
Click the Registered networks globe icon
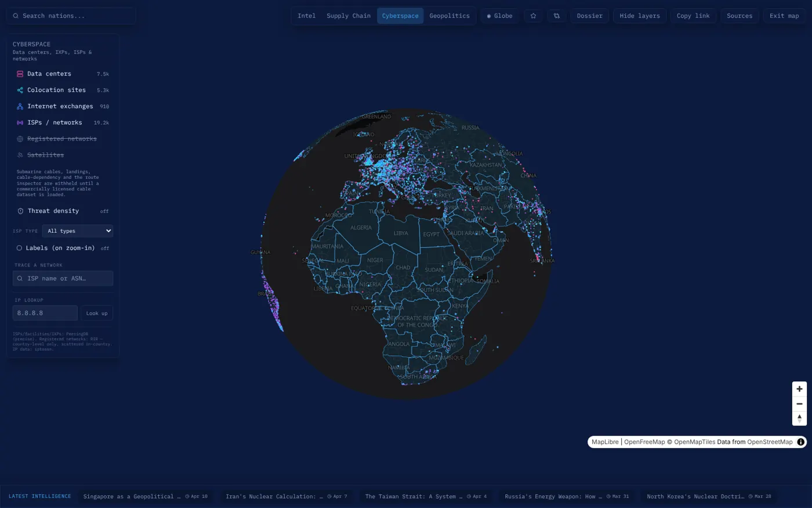click(20, 139)
